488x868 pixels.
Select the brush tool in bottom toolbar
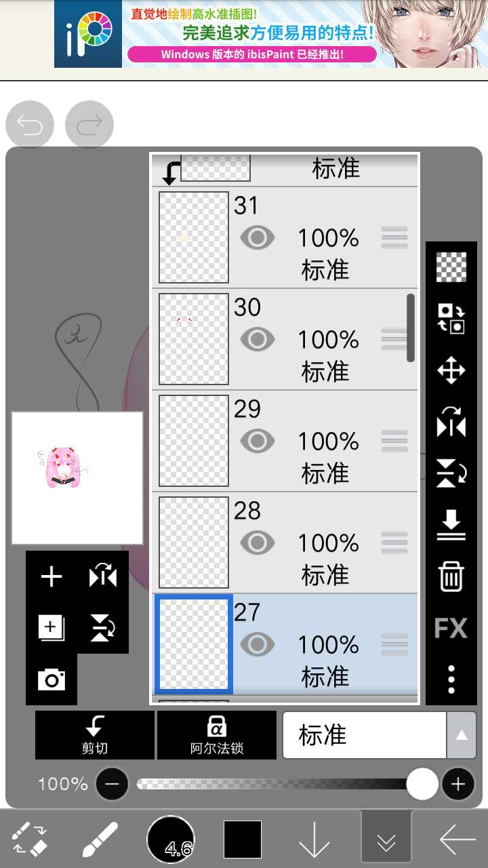pyautogui.click(x=100, y=840)
